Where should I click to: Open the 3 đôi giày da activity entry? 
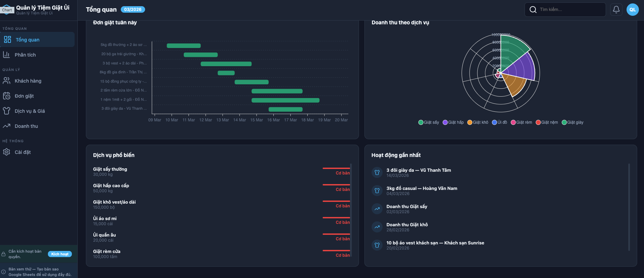(x=418, y=170)
